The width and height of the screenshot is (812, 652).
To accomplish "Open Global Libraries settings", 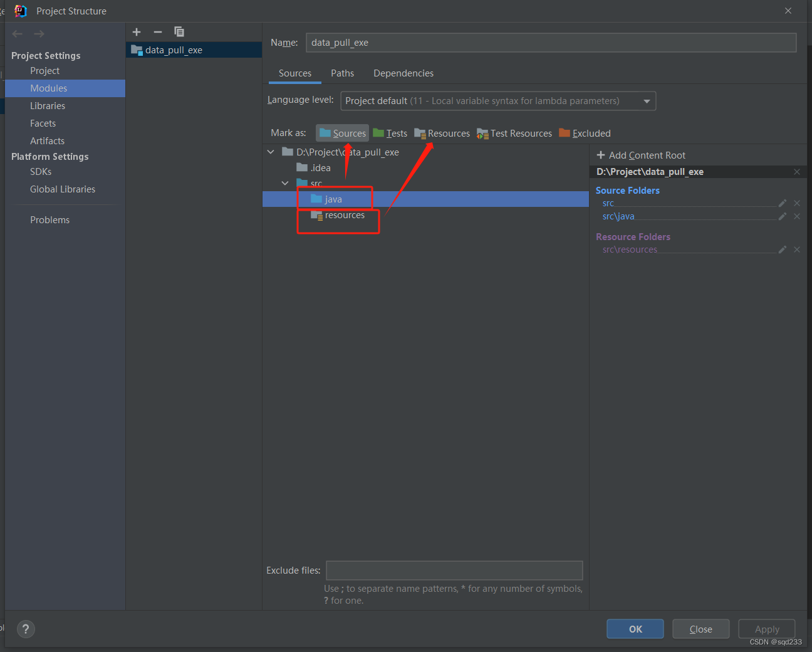I will 63,189.
